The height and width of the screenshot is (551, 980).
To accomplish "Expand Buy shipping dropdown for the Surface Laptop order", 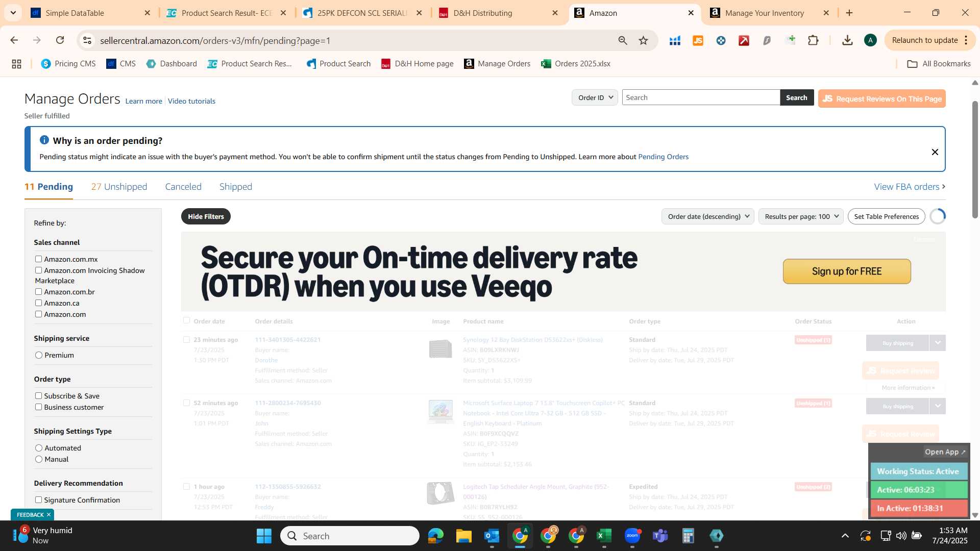I will point(938,406).
